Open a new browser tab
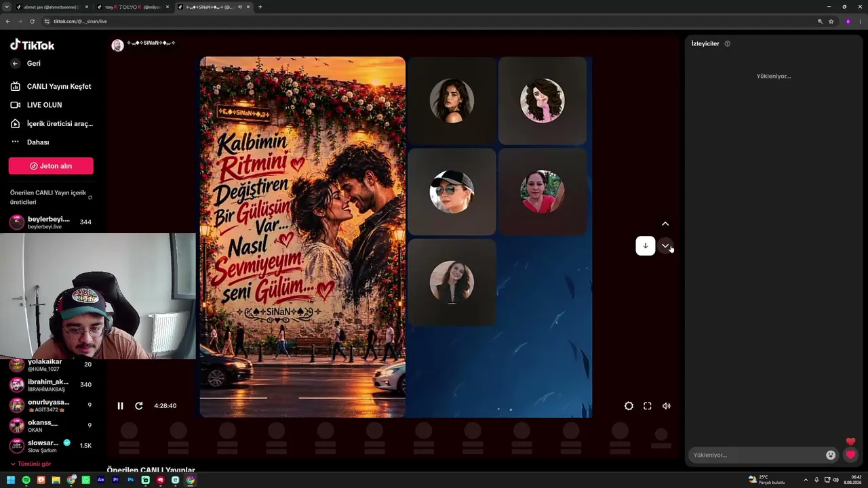Screen dimensions: 868x488 click(x=260, y=7)
